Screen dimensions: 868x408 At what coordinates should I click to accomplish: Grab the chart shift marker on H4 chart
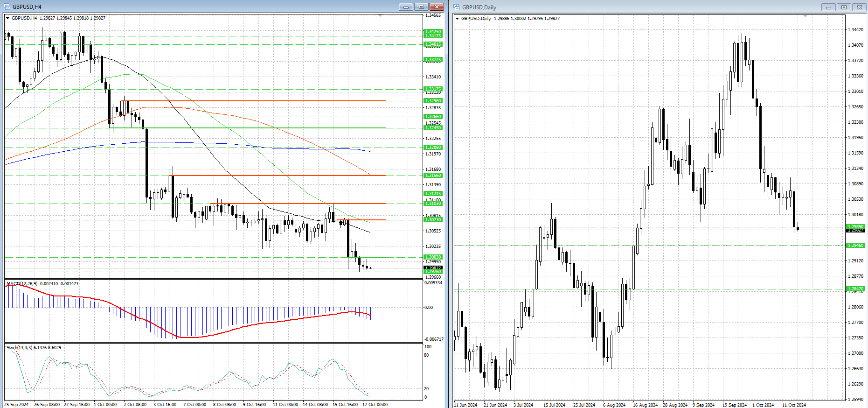point(380,16)
